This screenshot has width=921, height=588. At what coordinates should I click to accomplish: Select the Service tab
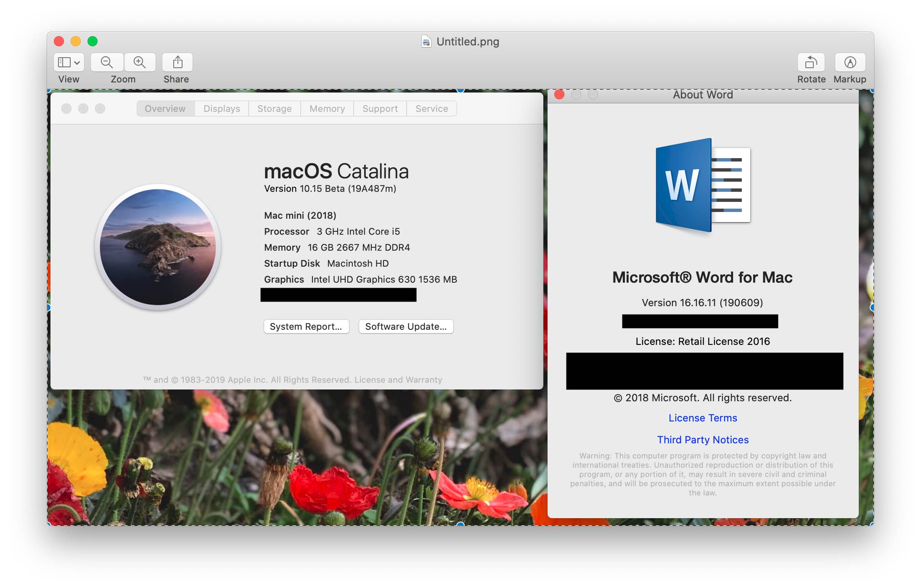click(x=432, y=109)
